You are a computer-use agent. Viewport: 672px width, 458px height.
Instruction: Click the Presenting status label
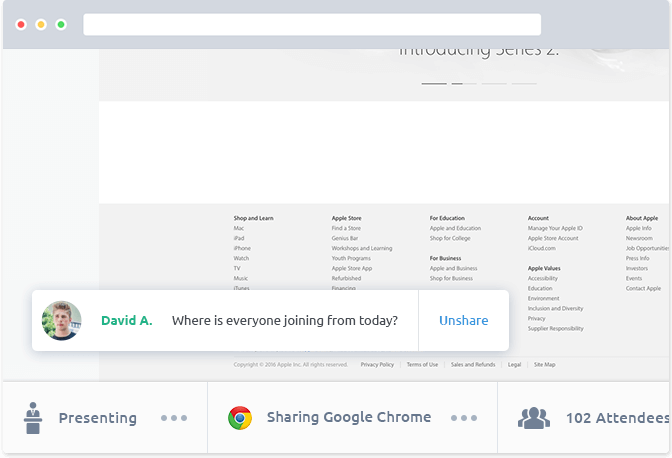(x=98, y=418)
